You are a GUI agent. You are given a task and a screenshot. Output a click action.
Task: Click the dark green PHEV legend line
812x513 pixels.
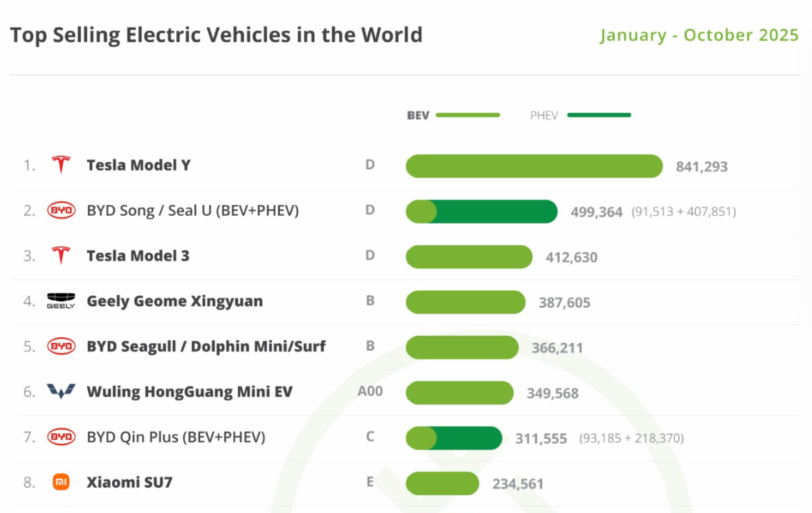599,114
